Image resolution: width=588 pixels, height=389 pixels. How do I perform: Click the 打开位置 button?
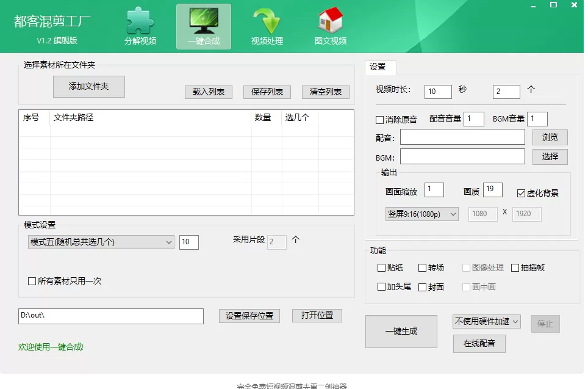tap(317, 315)
